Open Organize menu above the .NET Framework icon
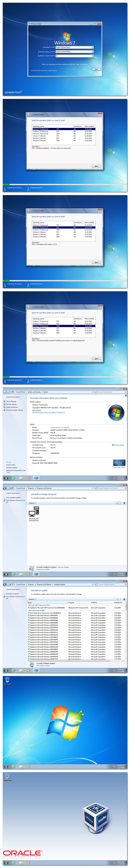 coord(32,503)
